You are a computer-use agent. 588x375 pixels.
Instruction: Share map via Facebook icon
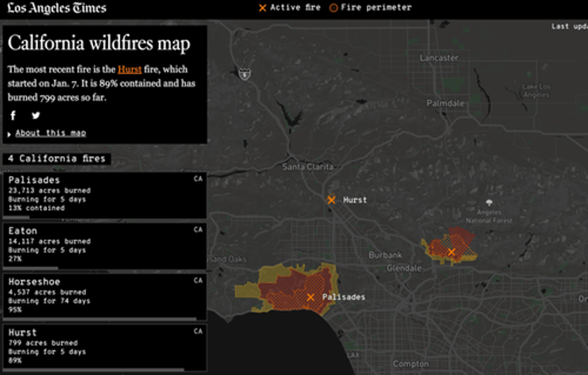pos(13,115)
